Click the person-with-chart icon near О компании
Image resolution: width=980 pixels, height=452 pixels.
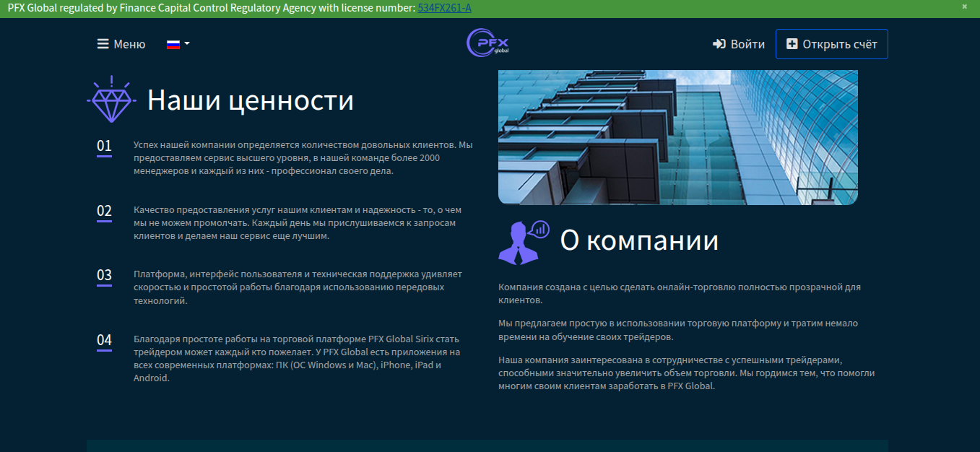522,241
